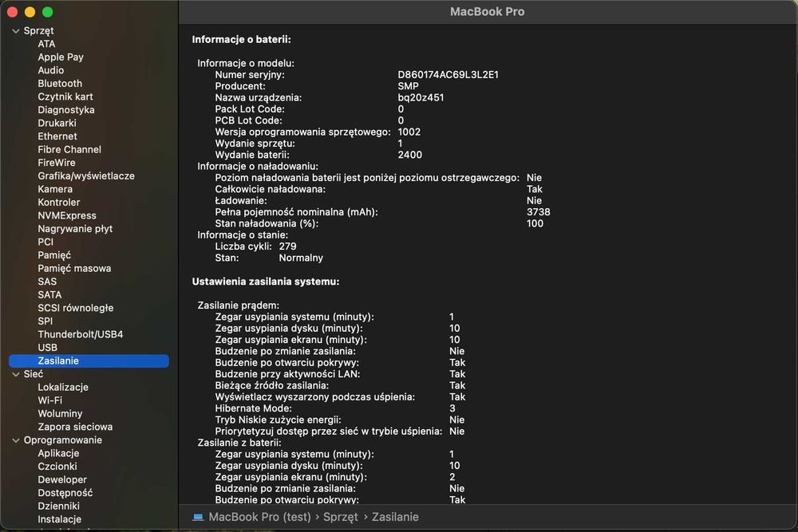The height and width of the screenshot is (532, 798).
Task: Collapse the Oprogramowanie section chevron
Action: click(x=16, y=440)
